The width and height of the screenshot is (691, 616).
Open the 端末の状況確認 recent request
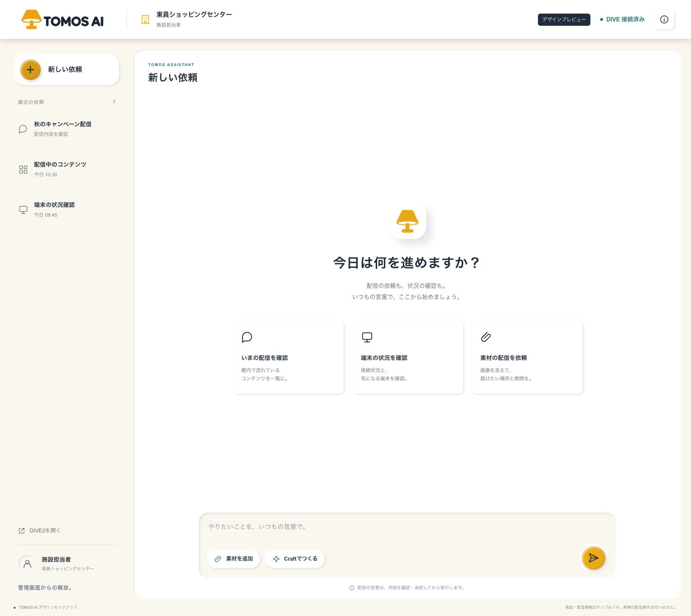tap(67, 210)
